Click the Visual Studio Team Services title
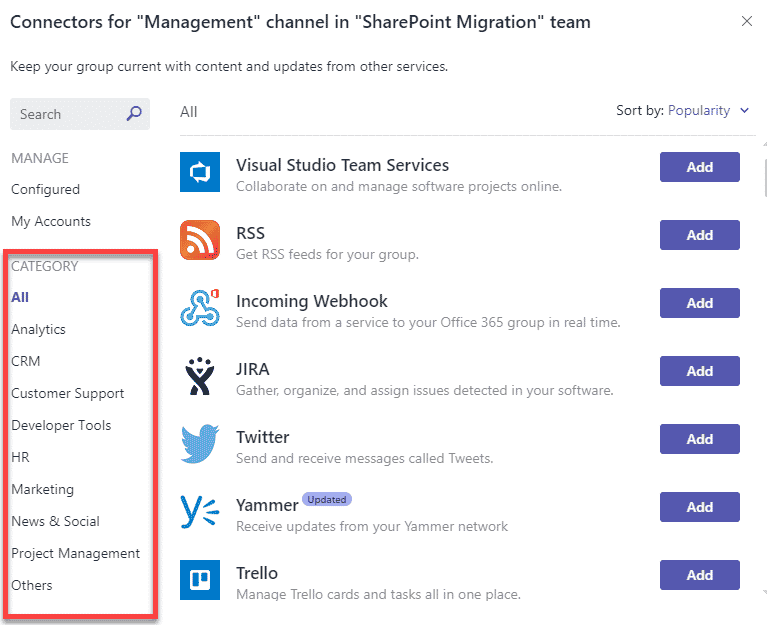The height and width of the screenshot is (625, 767). pyautogui.click(x=342, y=165)
